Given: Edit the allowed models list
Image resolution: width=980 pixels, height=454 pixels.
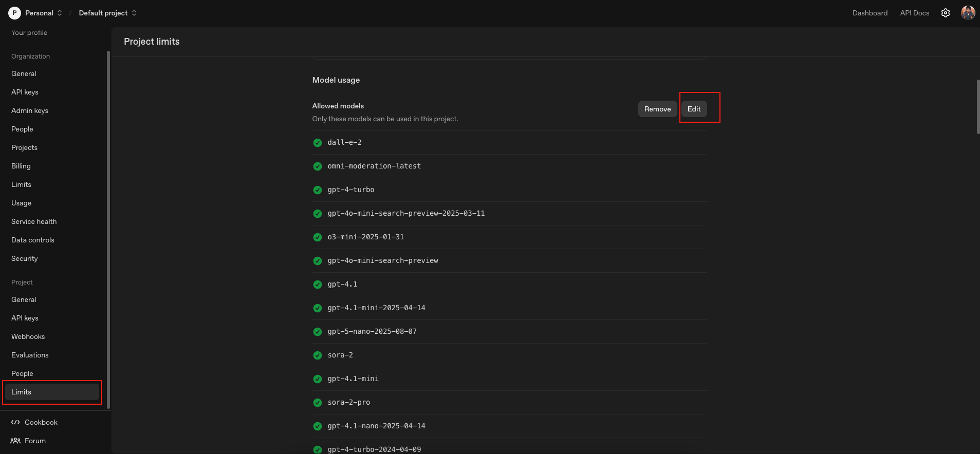Looking at the screenshot, I should pos(694,109).
